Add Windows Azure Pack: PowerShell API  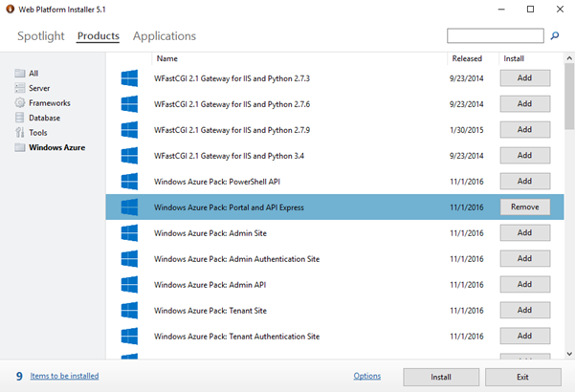coord(524,181)
